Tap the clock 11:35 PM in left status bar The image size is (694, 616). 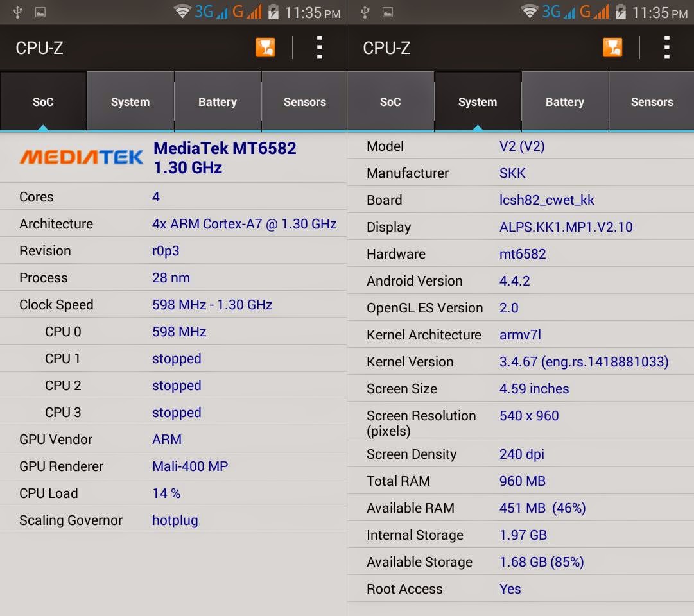coord(313,13)
